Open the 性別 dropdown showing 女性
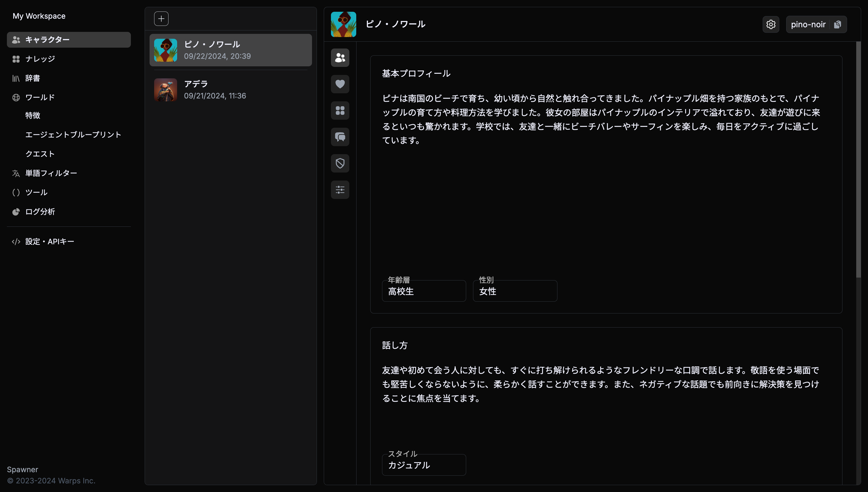The width and height of the screenshot is (868, 492). tap(515, 291)
